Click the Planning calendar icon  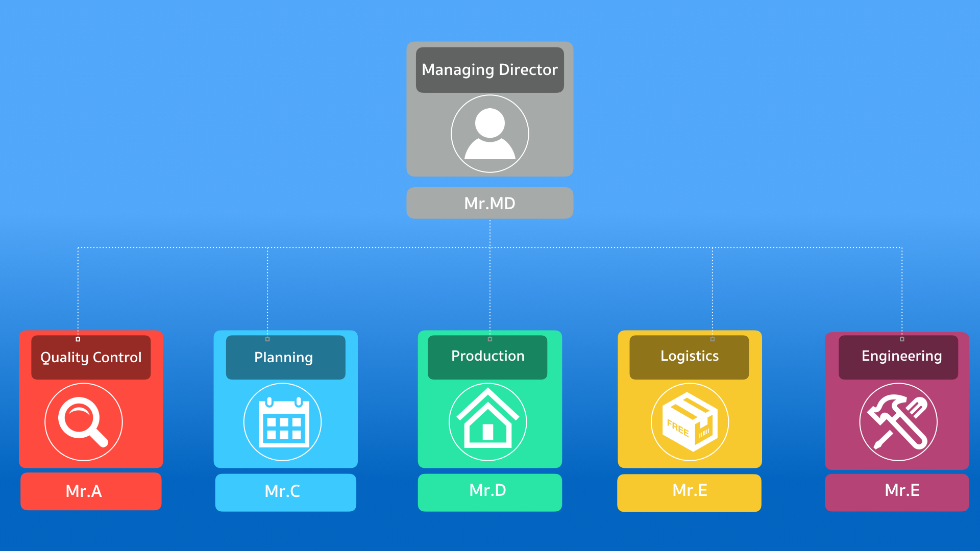point(282,422)
